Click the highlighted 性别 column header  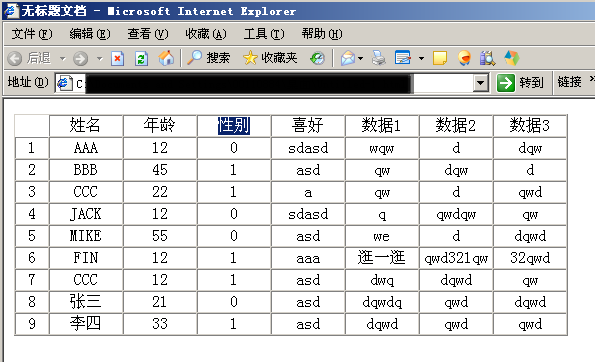click(x=234, y=125)
